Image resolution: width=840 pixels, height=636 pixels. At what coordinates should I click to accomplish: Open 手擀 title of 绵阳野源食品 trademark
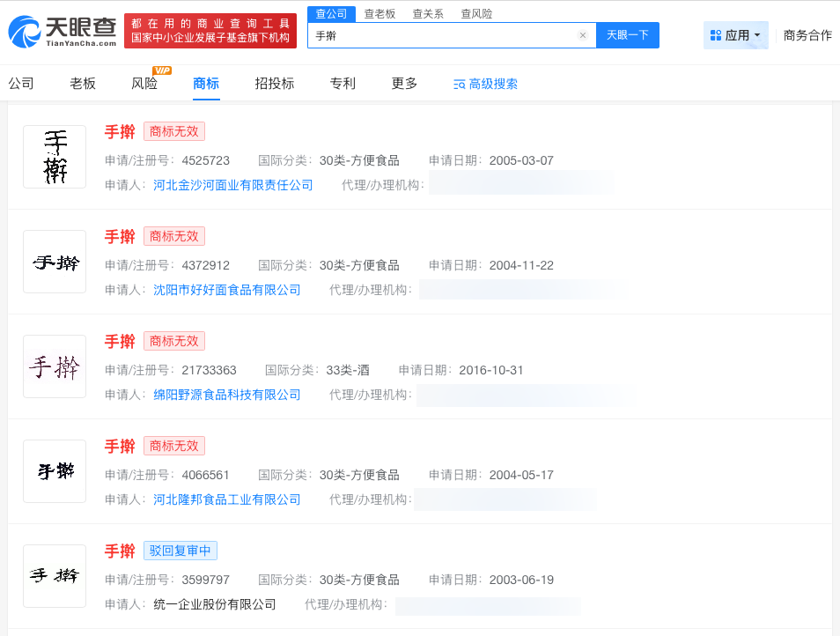(x=120, y=341)
